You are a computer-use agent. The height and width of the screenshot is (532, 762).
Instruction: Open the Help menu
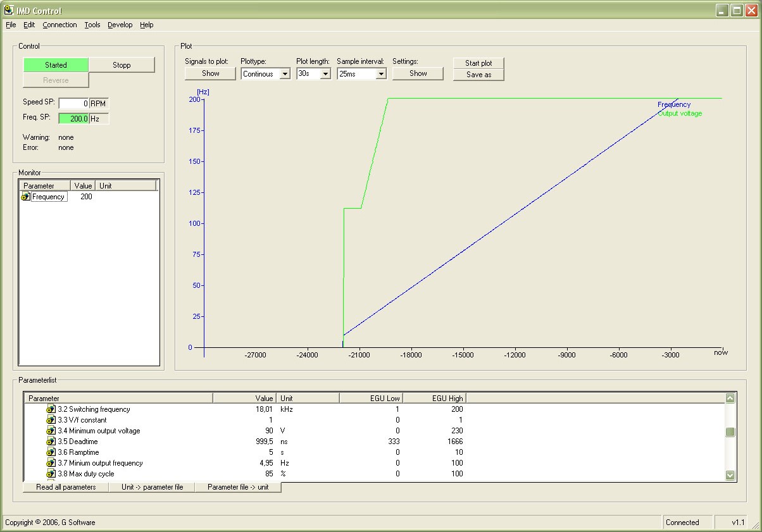pos(147,25)
